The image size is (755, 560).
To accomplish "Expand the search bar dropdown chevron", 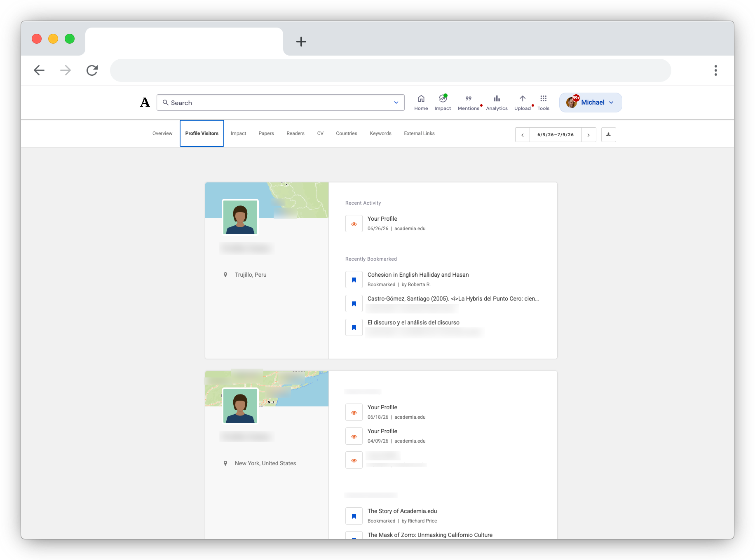I will 396,103.
